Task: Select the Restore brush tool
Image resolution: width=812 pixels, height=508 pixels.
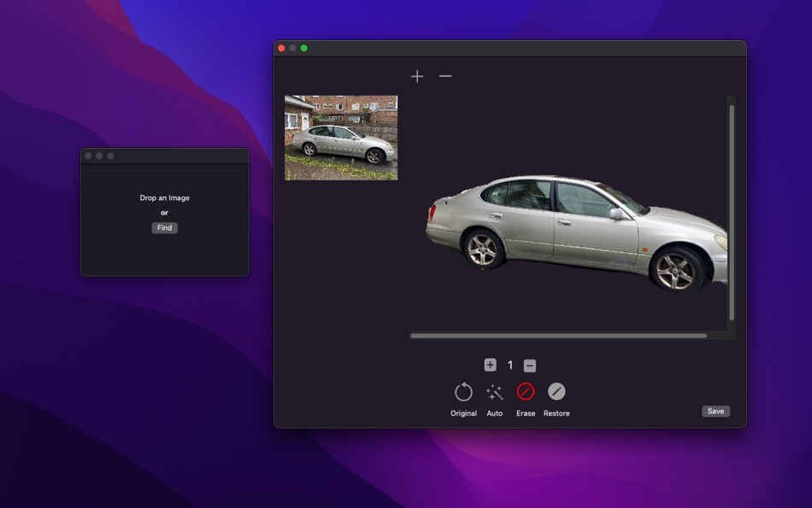Action: coord(556,392)
